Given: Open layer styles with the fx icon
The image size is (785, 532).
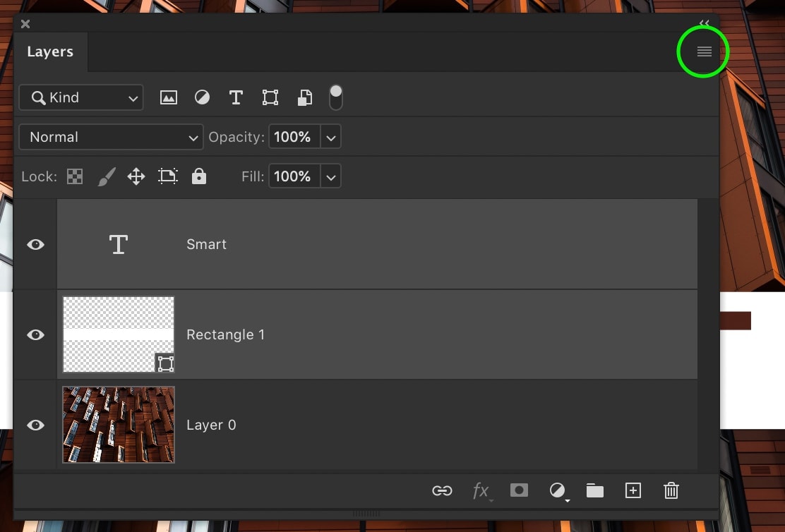Looking at the screenshot, I should 481,490.
